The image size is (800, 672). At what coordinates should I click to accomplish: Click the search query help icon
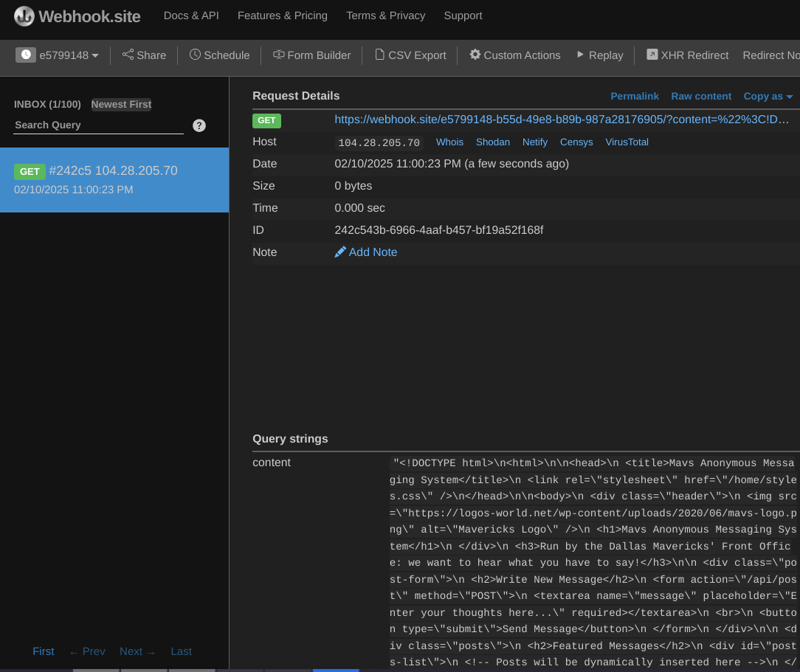[199, 125]
